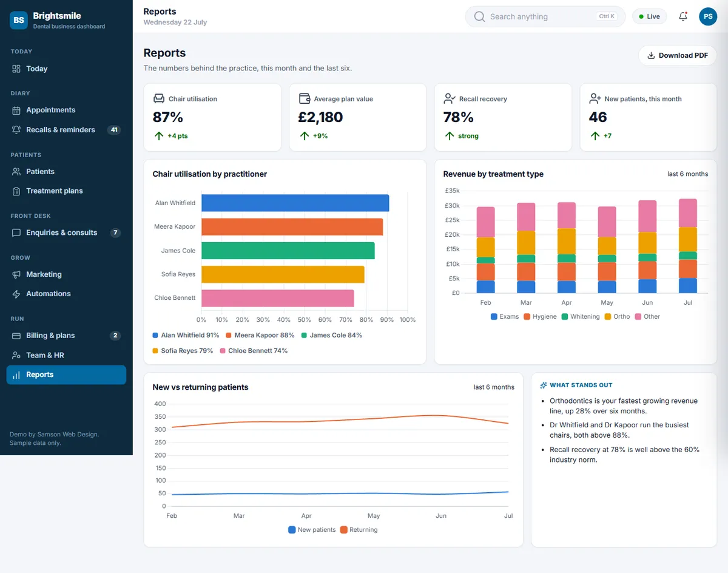Click Sofia Reyes's yellow utilisation bar
This screenshot has height=573, width=728.
tap(283, 274)
